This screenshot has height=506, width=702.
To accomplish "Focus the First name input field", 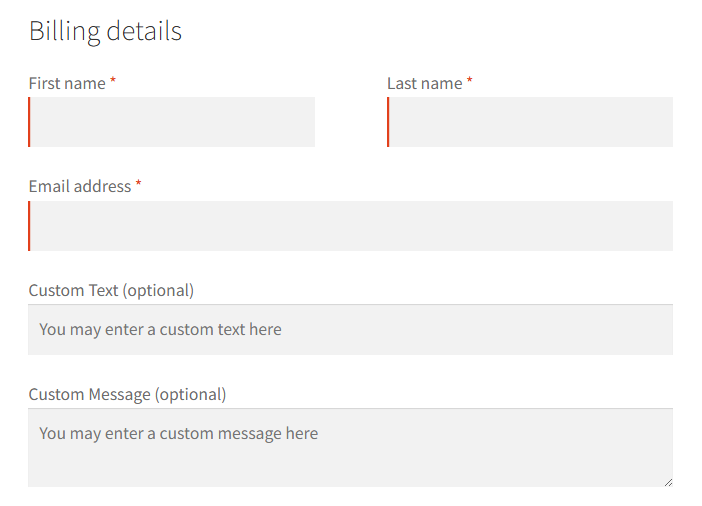I will 171,122.
